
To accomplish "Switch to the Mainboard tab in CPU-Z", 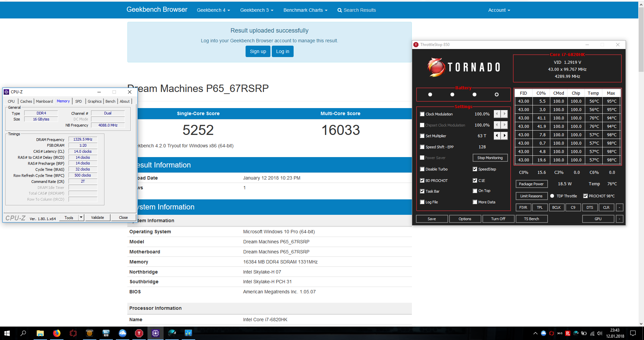I will [44, 101].
